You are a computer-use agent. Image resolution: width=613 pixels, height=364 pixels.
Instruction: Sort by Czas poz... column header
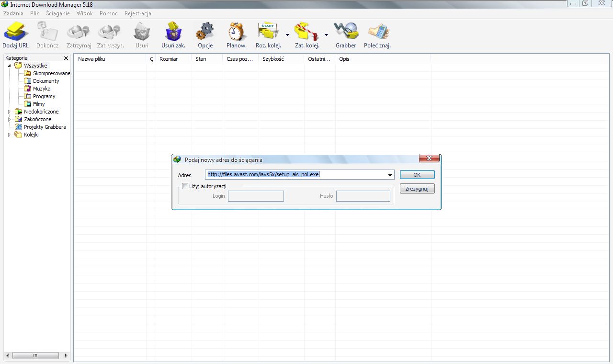[x=241, y=59]
